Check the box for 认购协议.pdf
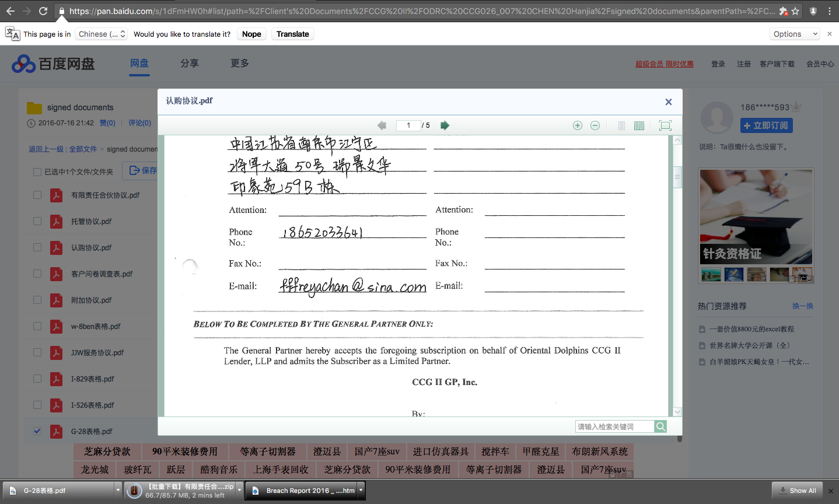This screenshot has height=504, width=839. coord(37,247)
